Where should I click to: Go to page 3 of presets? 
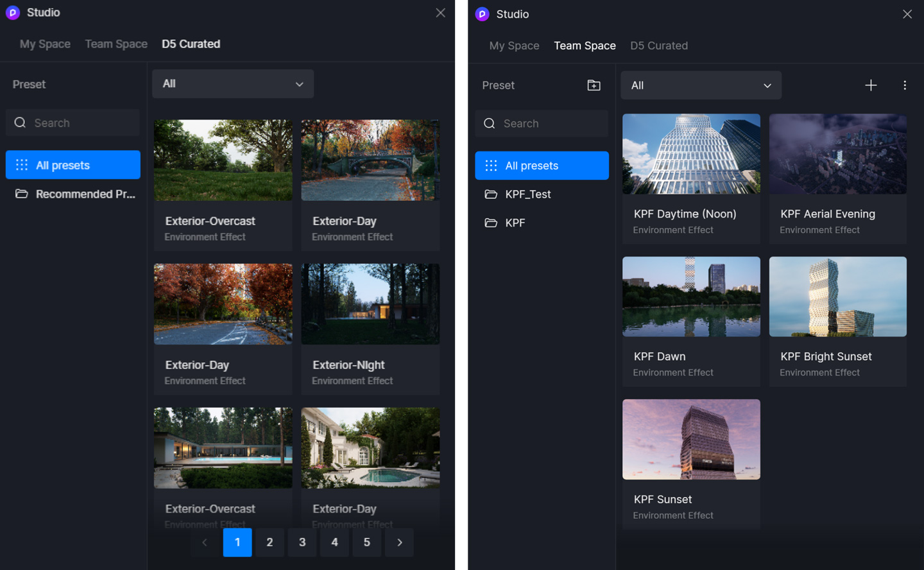coord(302,542)
